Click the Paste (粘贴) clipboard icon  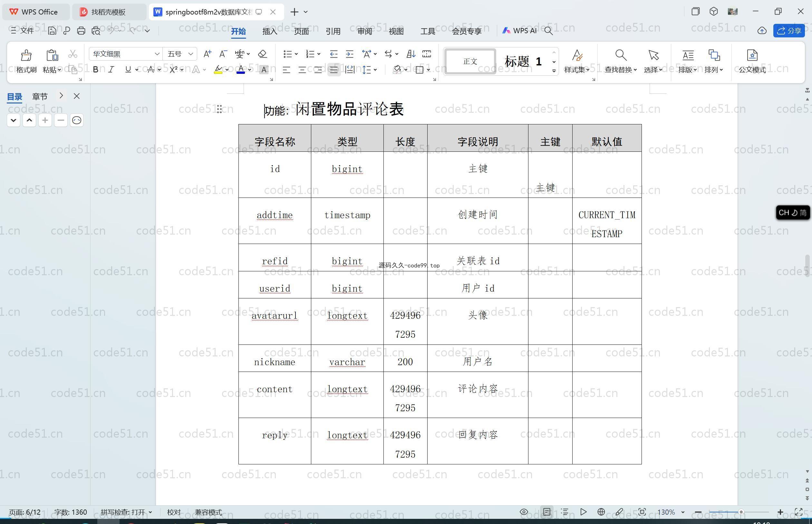click(x=52, y=55)
